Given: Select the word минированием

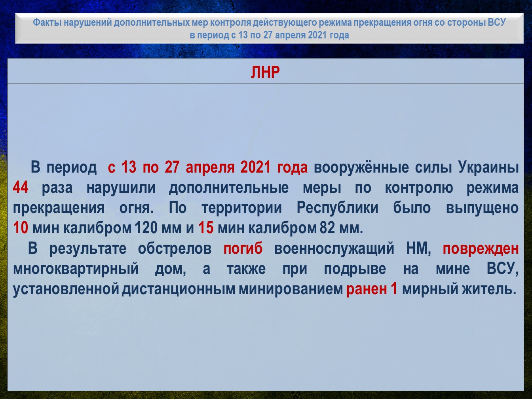Looking at the screenshot, I should click(291, 289).
